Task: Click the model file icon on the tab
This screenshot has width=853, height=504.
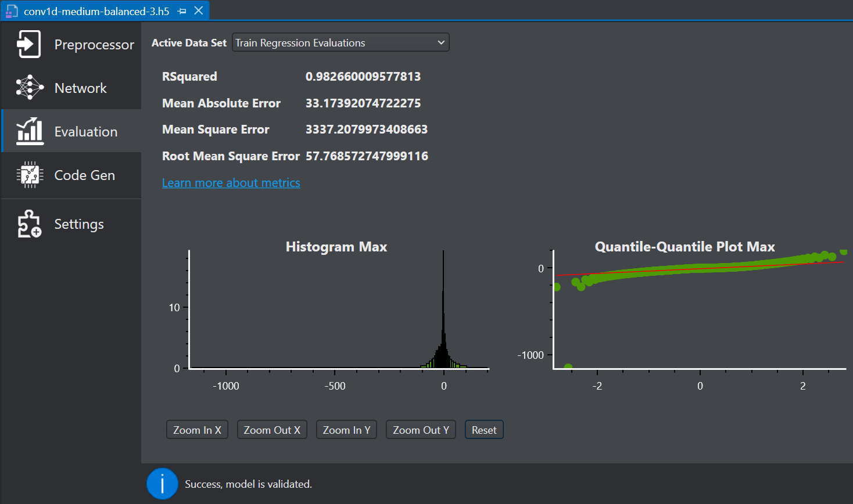Action: (x=10, y=10)
